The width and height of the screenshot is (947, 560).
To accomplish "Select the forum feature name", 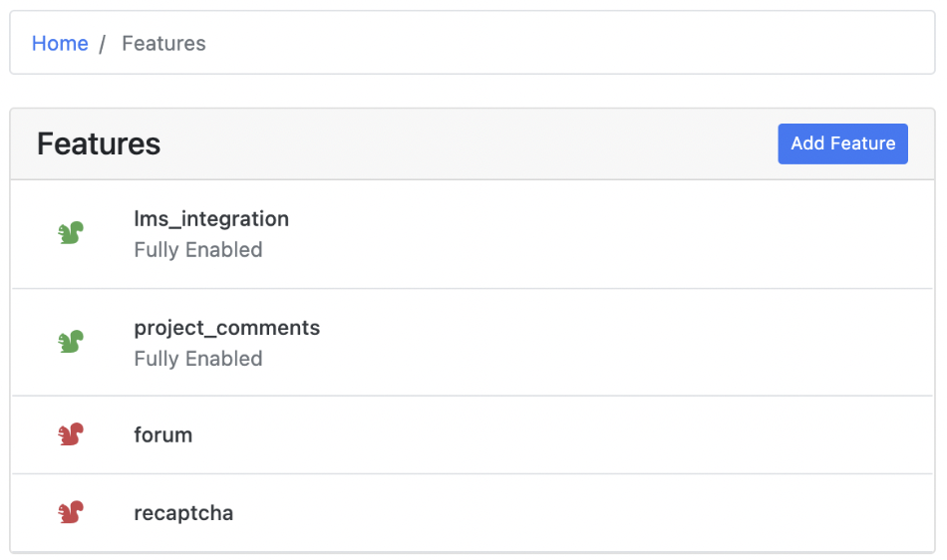I will (x=163, y=435).
